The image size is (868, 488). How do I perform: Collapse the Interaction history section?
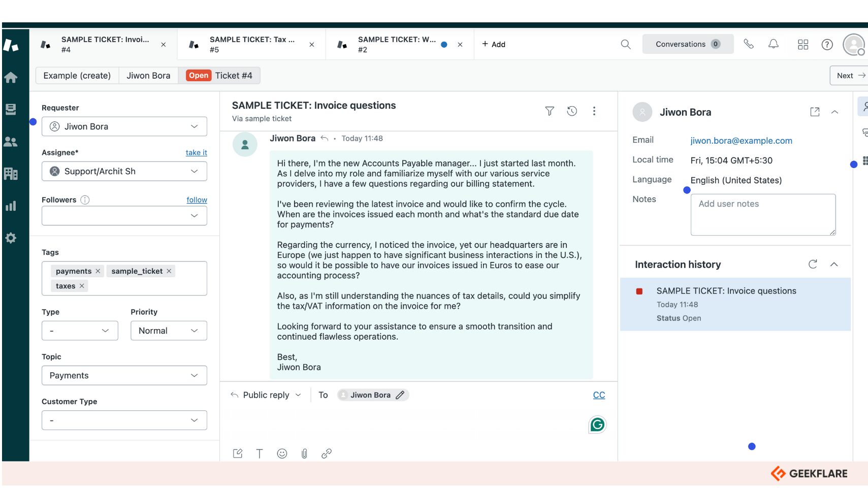point(834,265)
